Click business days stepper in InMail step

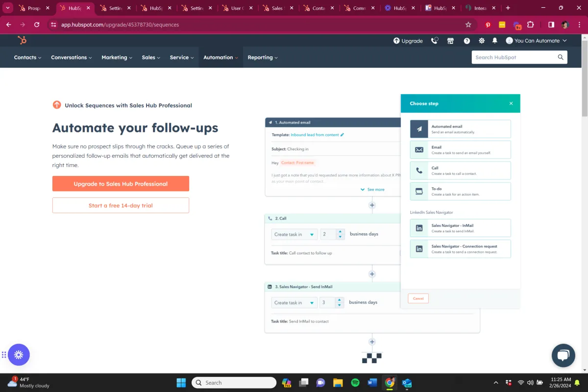(340, 302)
